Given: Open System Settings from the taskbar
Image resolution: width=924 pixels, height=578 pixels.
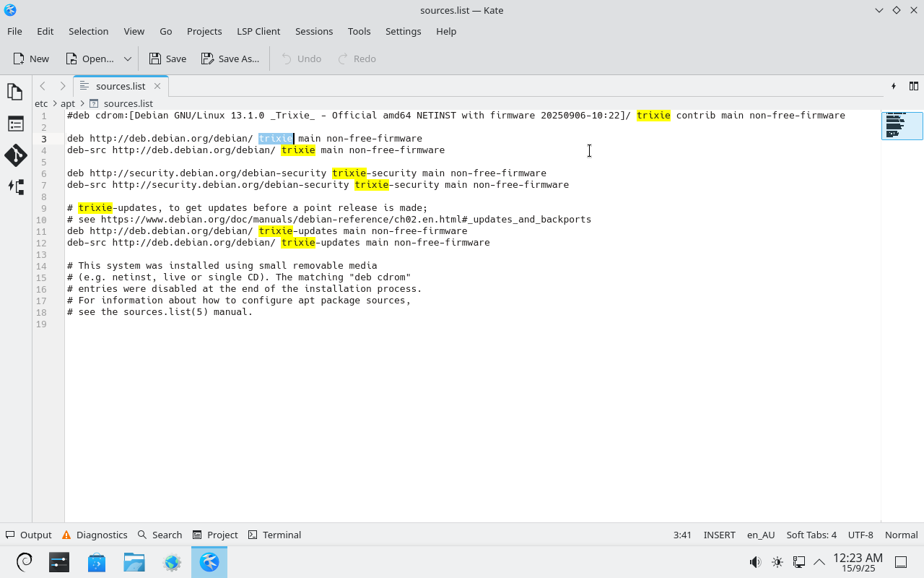Looking at the screenshot, I should (x=59, y=562).
